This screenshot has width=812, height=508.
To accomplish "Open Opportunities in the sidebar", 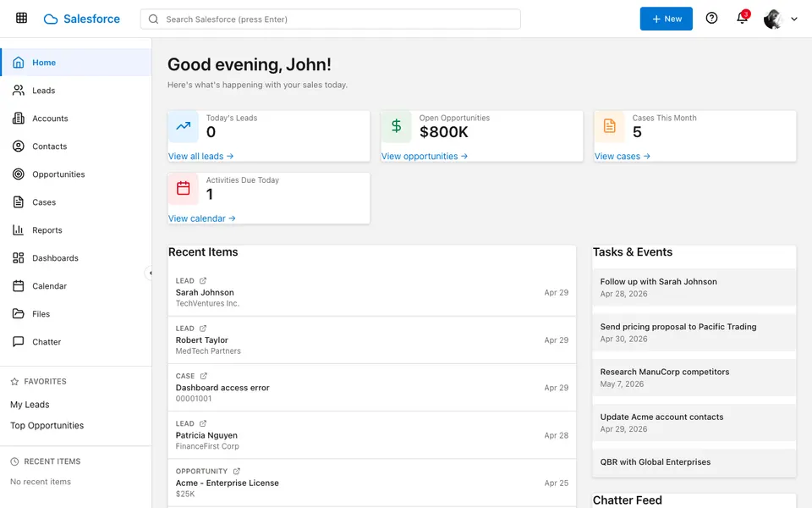I will pos(76,174).
